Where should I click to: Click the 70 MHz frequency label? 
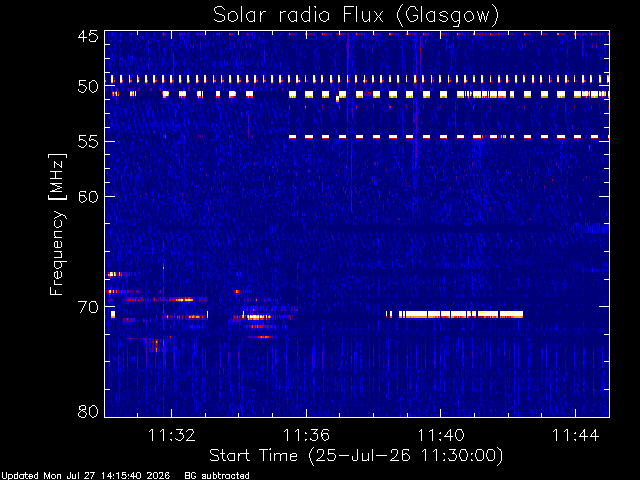pos(88,307)
